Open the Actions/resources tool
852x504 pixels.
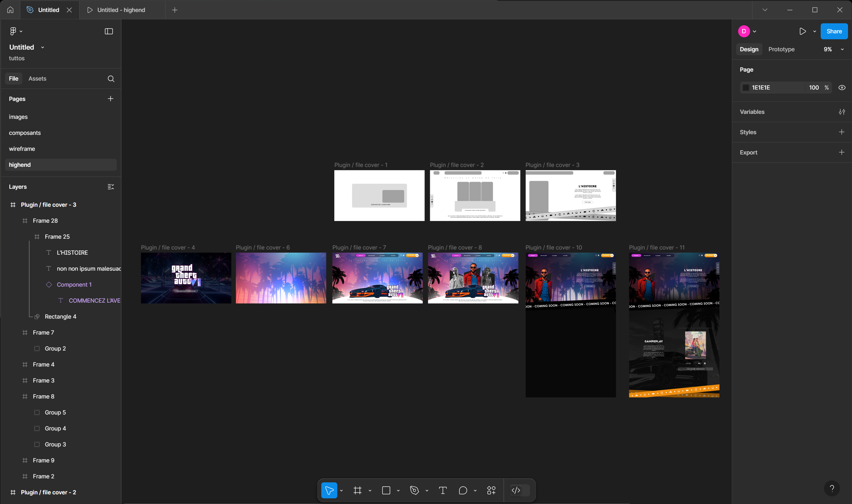pos(491,490)
